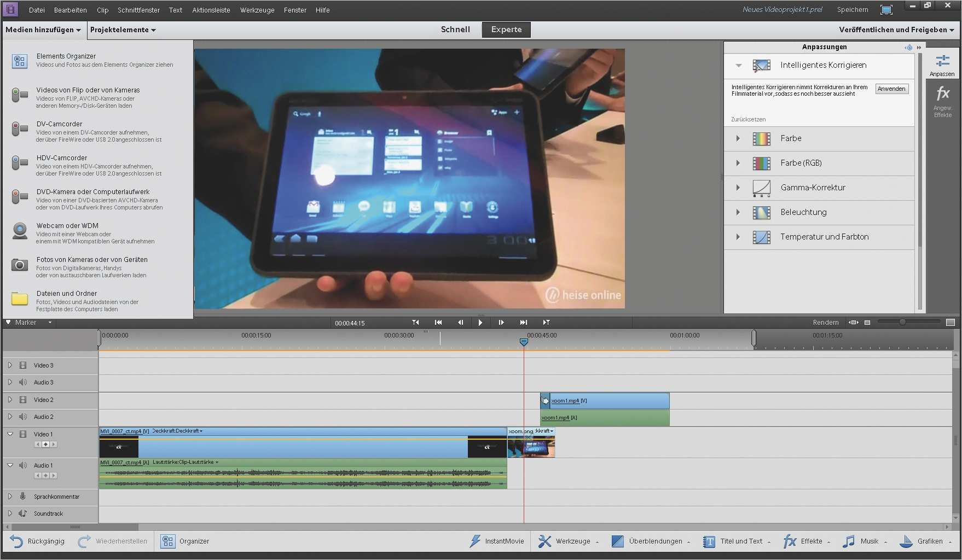The width and height of the screenshot is (962, 560).
Task: Click the Rückgängig undo icon
Action: (x=15, y=541)
